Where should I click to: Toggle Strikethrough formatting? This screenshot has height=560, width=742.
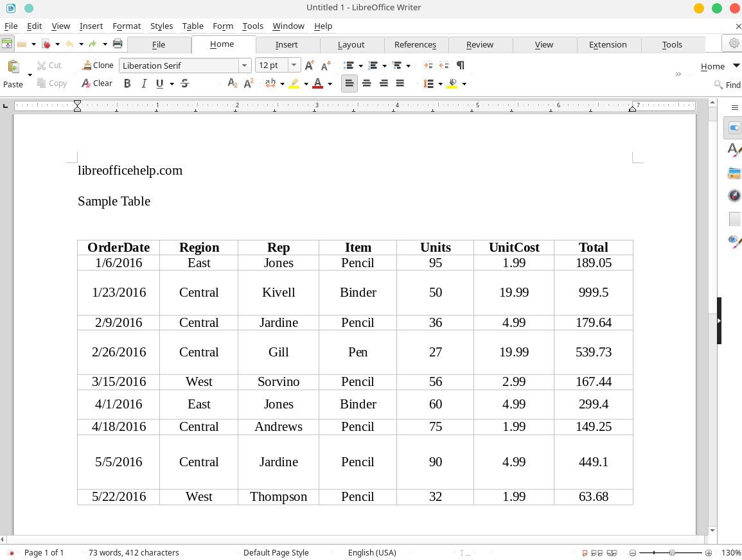[x=185, y=83]
